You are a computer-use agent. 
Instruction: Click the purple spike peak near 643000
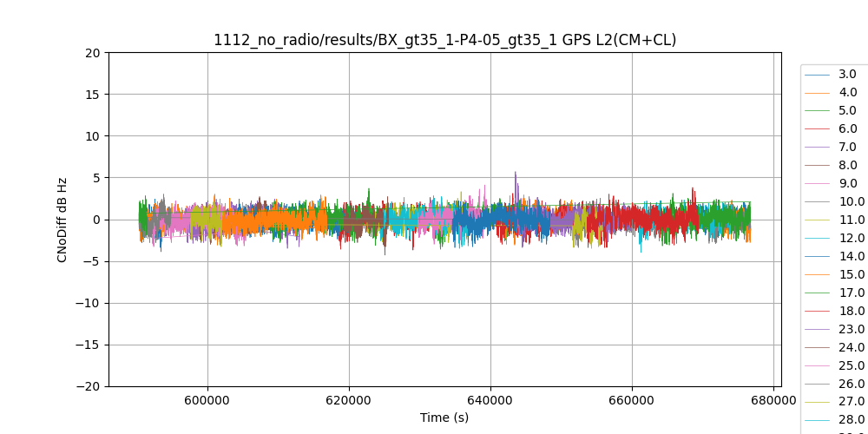click(516, 173)
